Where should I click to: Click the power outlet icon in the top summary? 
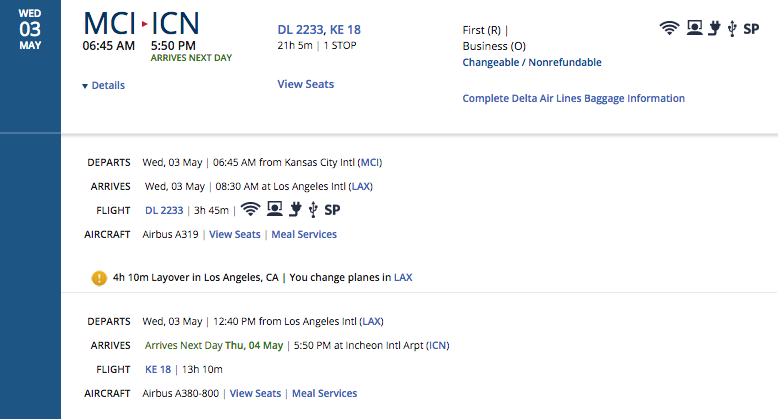[714, 28]
